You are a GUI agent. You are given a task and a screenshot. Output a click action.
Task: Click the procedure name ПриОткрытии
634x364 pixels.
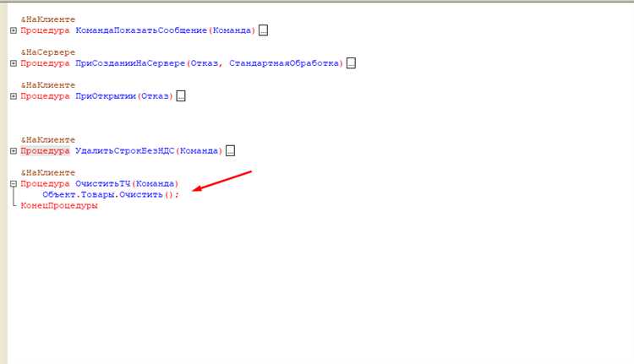pos(106,96)
